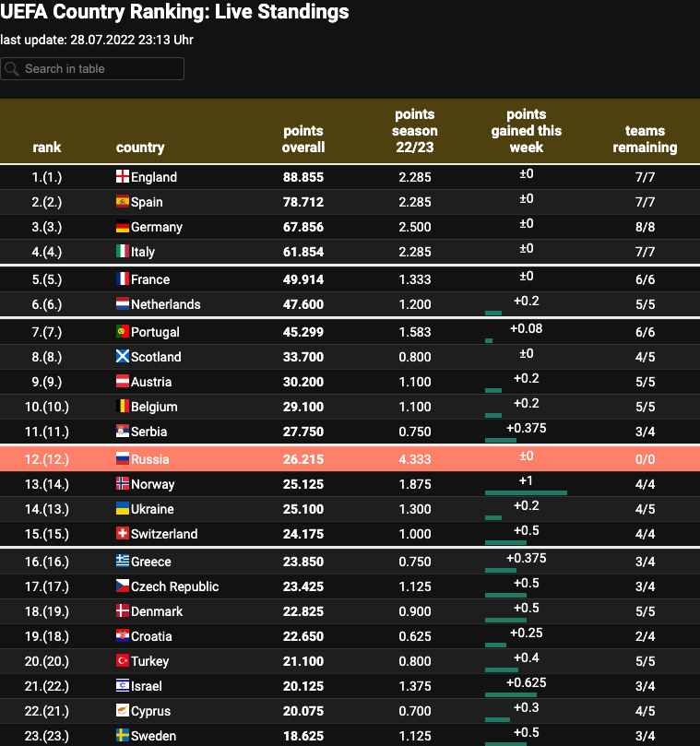Sort by points overall header

303,139
